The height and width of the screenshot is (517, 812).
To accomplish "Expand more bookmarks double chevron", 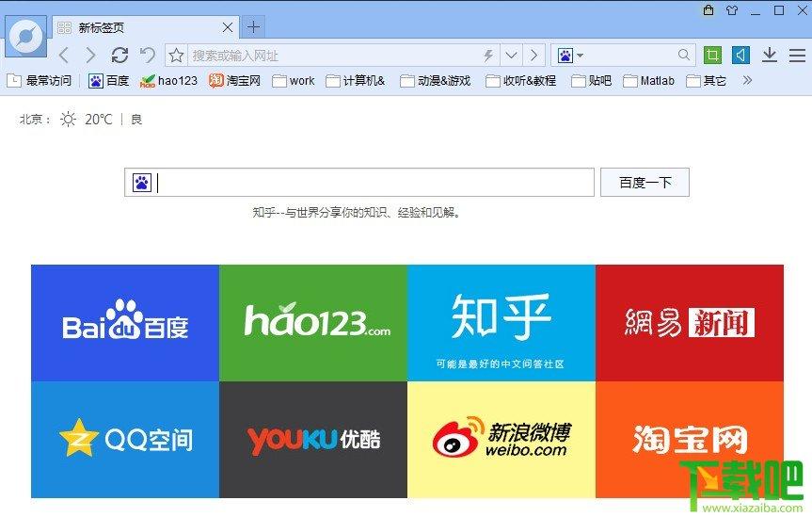I will 747,80.
